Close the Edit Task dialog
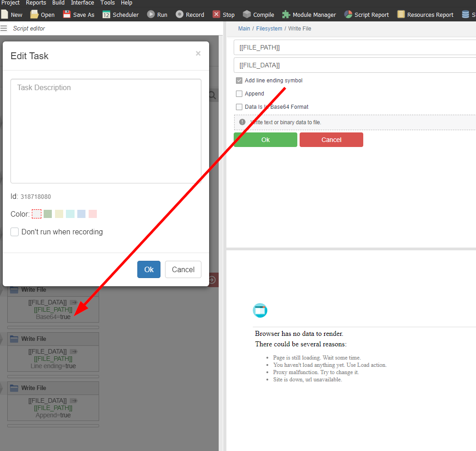This screenshot has width=476, height=451. (x=198, y=54)
